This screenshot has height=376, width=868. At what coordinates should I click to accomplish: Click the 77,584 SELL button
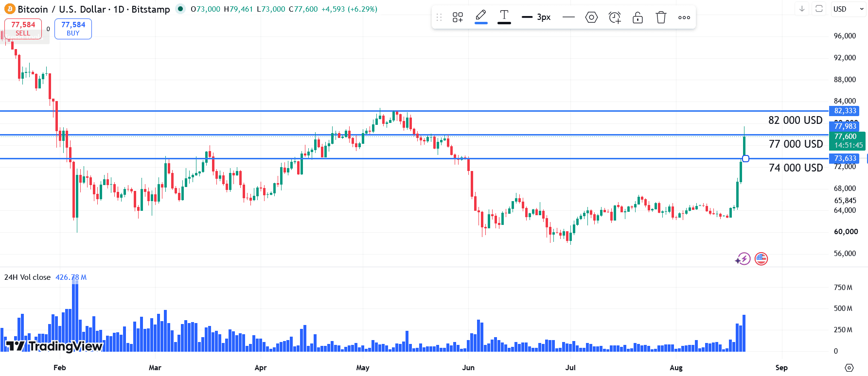[23, 29]
